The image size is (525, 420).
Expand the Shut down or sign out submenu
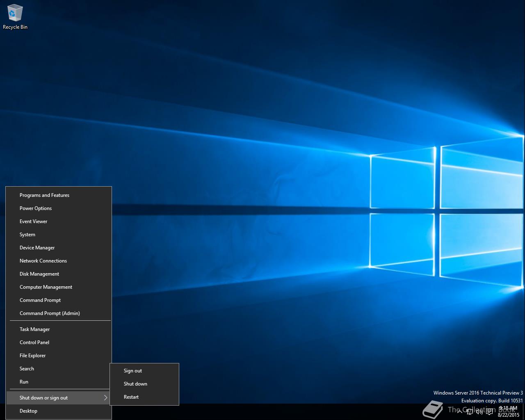point(58,398)
